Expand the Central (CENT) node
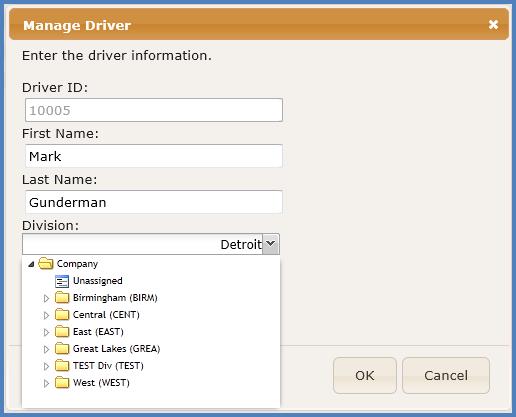The image size is (516, 417). pos(46,315)
